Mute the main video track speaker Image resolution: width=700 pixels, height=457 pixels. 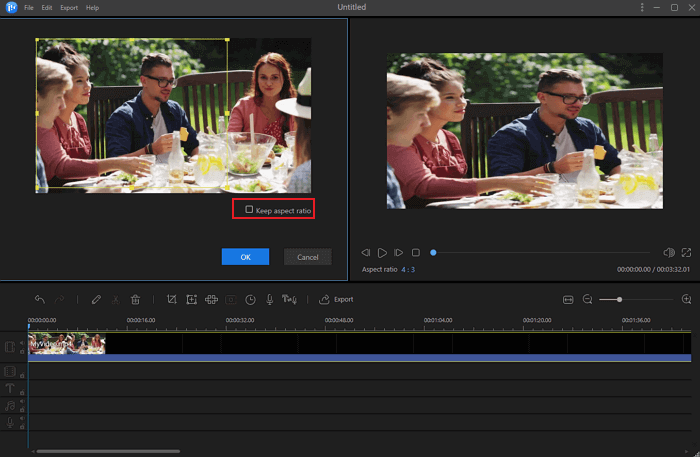(x=22, y=342)
